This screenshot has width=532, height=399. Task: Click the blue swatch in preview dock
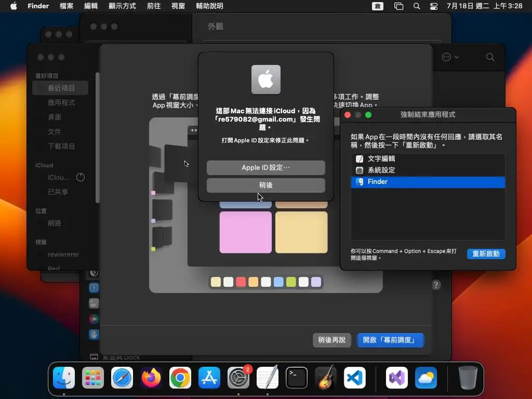[x=278, y=282]
